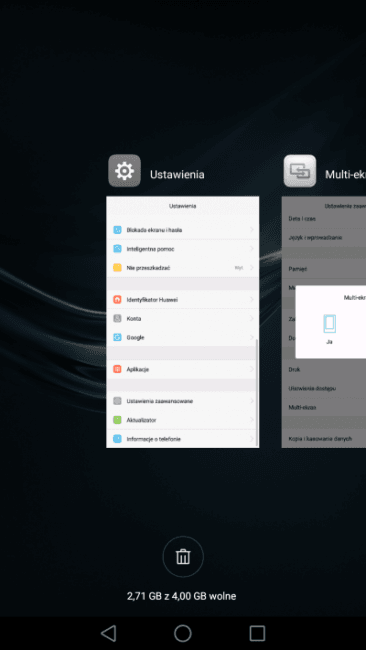The width and height of the screenshot is (366, 650).
Task: Click the orange Aplikacje icon
Action: pyautogui.click(x=117, y=369)
